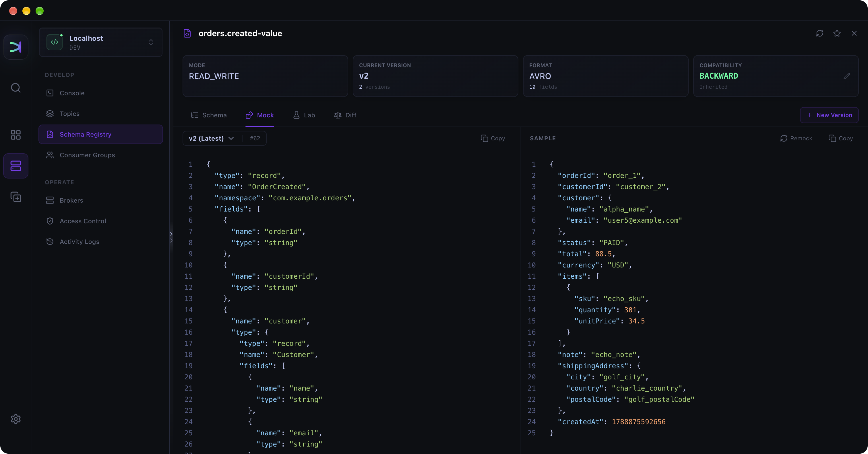The image size is (868, 454).
Task: Click the READ_WRITE mode value
Action: click(214, 76)
